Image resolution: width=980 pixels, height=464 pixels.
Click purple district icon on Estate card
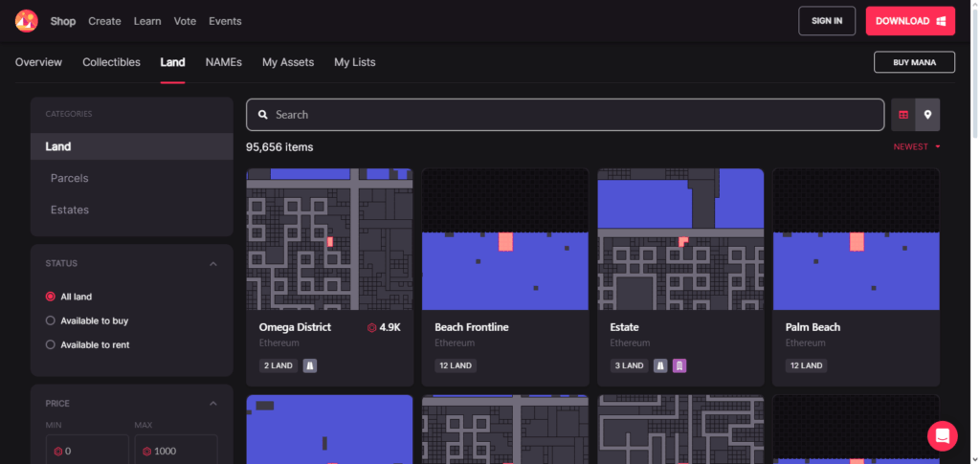[679, 365]
